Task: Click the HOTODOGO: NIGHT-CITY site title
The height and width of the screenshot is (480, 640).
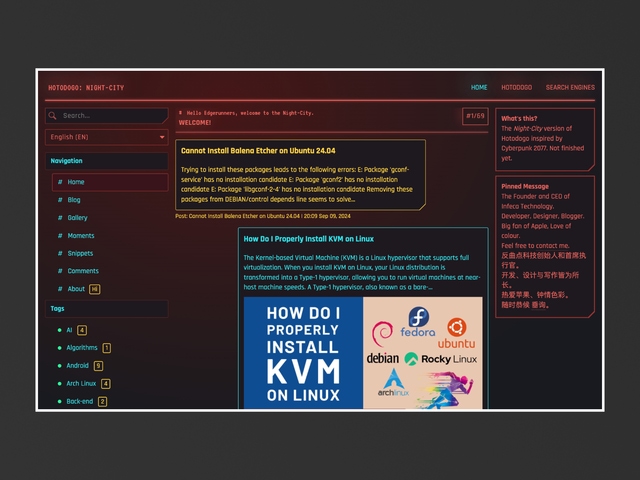Action: click(x=85, y=88)
